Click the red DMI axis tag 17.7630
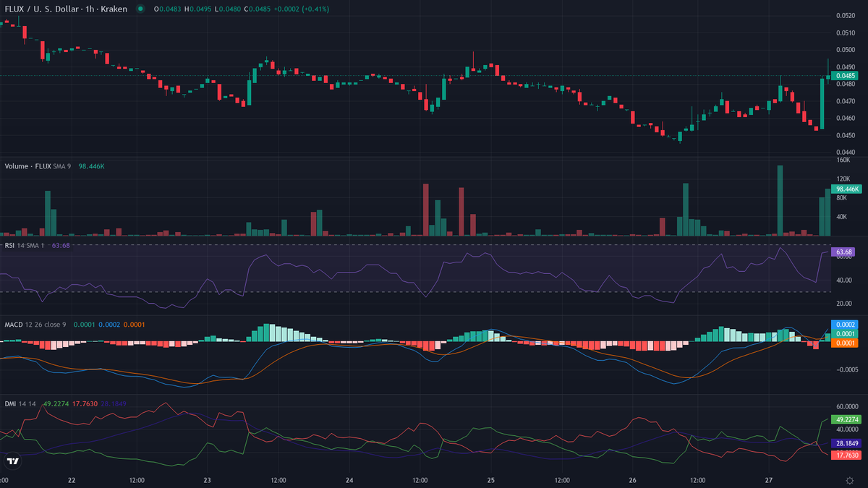868x488 pixels. (846, 455)
